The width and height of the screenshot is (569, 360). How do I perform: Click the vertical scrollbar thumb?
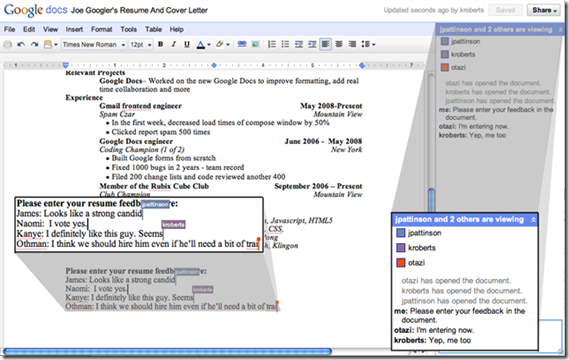(x=431, y=200)
